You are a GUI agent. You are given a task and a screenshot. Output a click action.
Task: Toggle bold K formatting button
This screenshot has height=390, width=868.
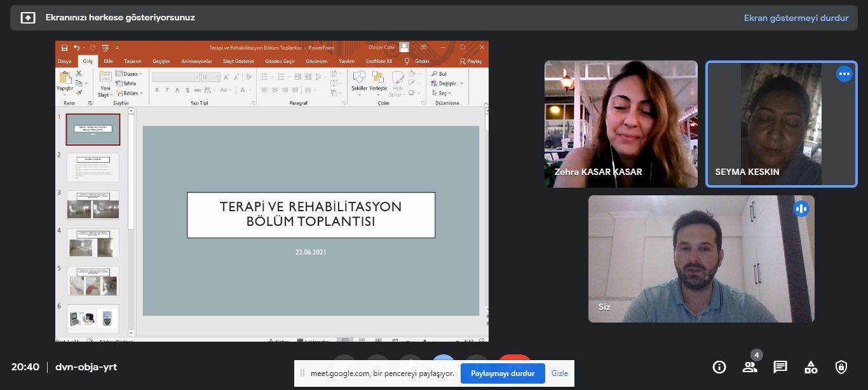(x=157, y=90)
